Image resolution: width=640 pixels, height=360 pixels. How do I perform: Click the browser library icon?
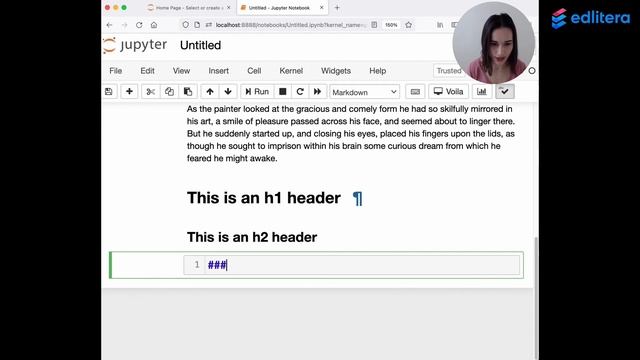coord(440,25)
